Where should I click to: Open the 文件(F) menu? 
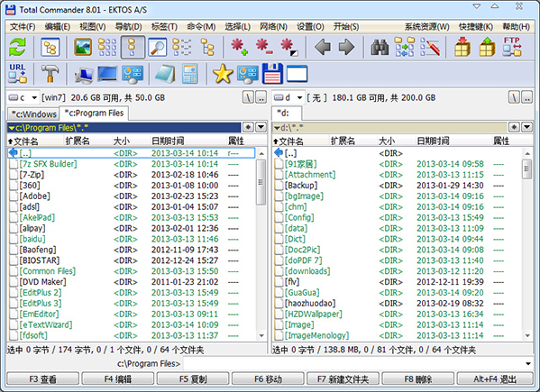23,27
